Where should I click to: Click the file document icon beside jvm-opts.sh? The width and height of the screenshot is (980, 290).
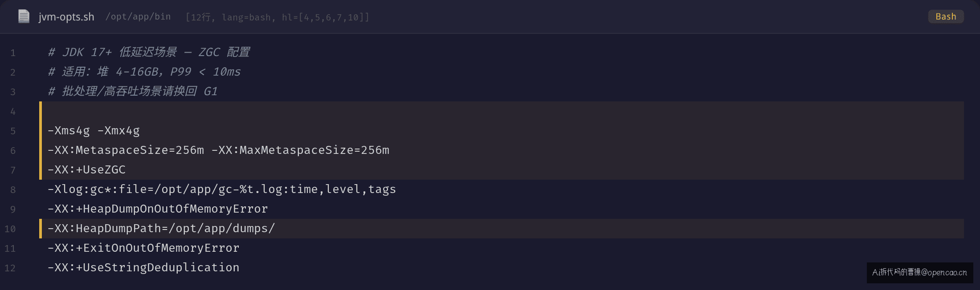click(24, 16)
